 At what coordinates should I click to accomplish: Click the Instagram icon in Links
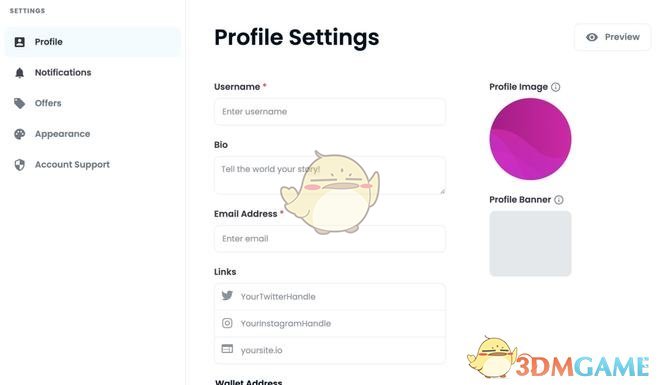(227, 323)
